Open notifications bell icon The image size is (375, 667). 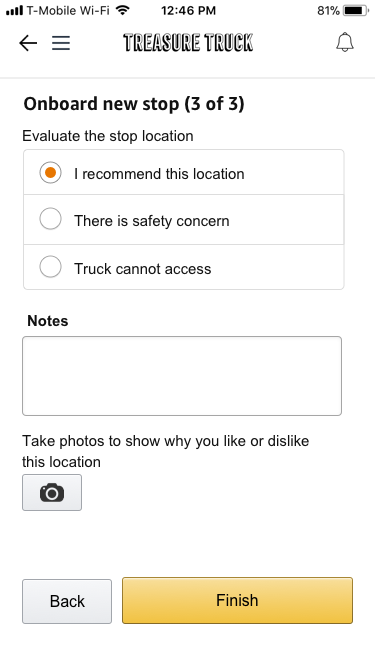345,43
